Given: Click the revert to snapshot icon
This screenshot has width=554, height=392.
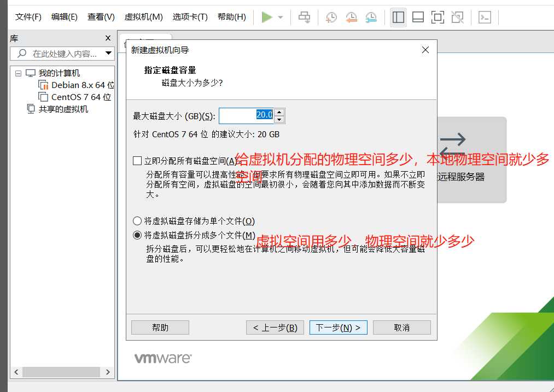Looking at the screenshot, I should [x=351, y=17].
